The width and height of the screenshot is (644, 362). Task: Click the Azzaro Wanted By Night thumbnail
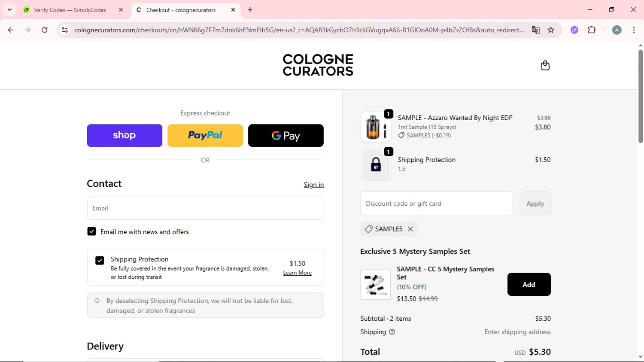tap(376, 127)
